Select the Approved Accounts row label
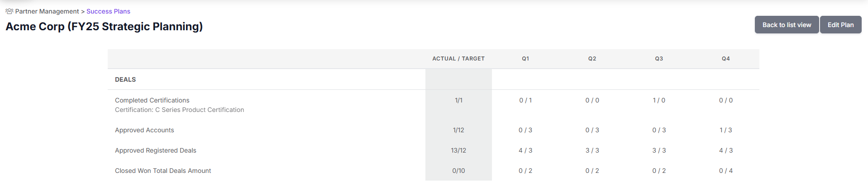The width and height of the screenshot is (868, 186). pos(144,130)
